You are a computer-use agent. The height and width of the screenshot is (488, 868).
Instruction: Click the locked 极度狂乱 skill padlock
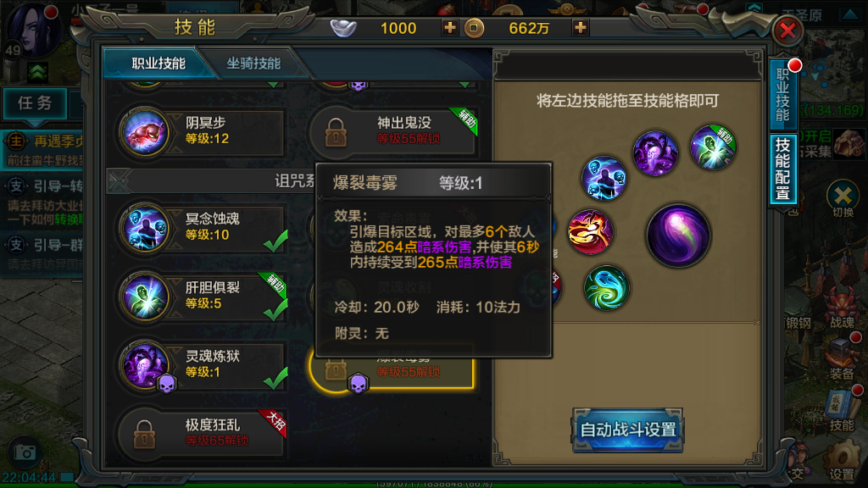click(144, 434)
